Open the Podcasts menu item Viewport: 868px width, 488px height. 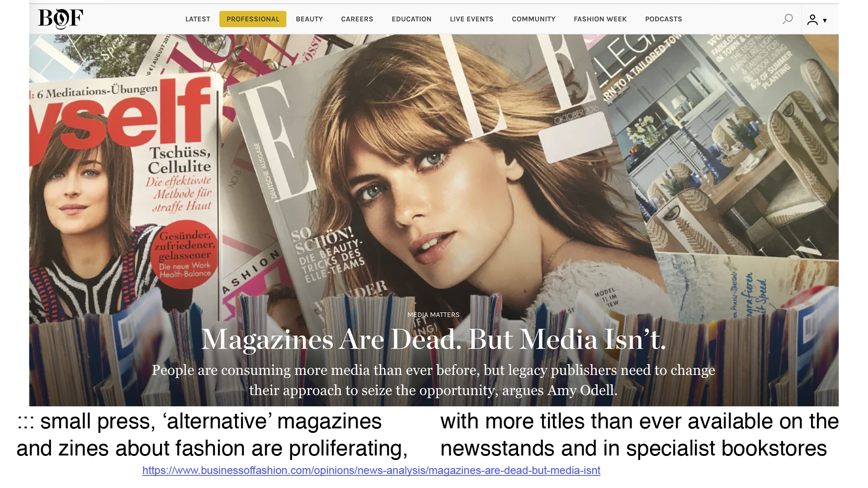[x=663, y=19]
